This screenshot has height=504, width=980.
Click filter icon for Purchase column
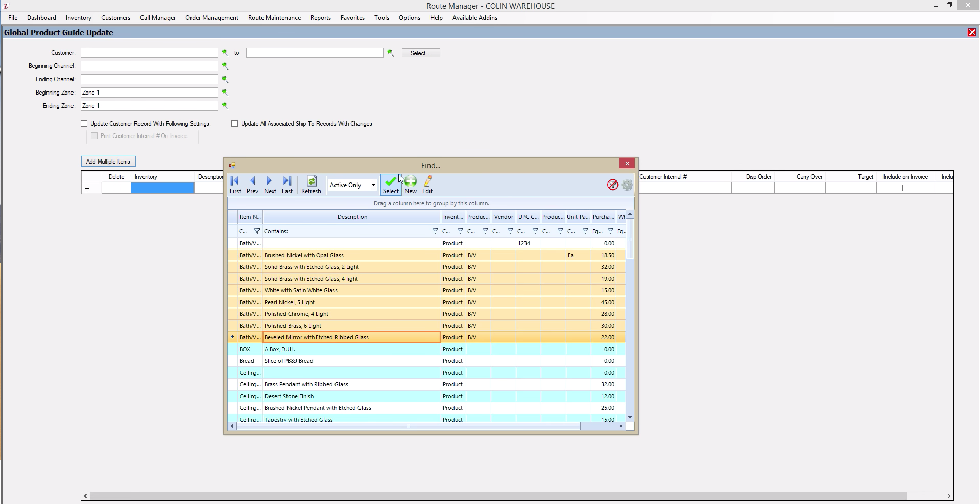610,231
